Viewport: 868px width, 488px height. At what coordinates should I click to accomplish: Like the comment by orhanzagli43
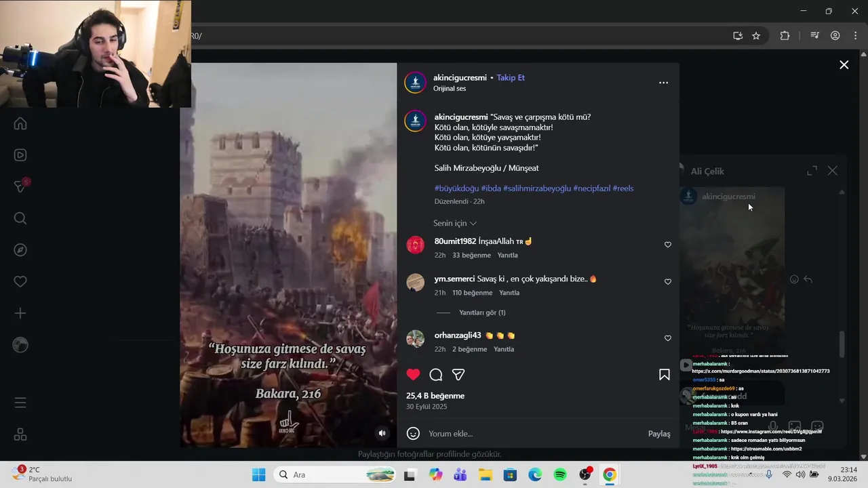point(667,338)
